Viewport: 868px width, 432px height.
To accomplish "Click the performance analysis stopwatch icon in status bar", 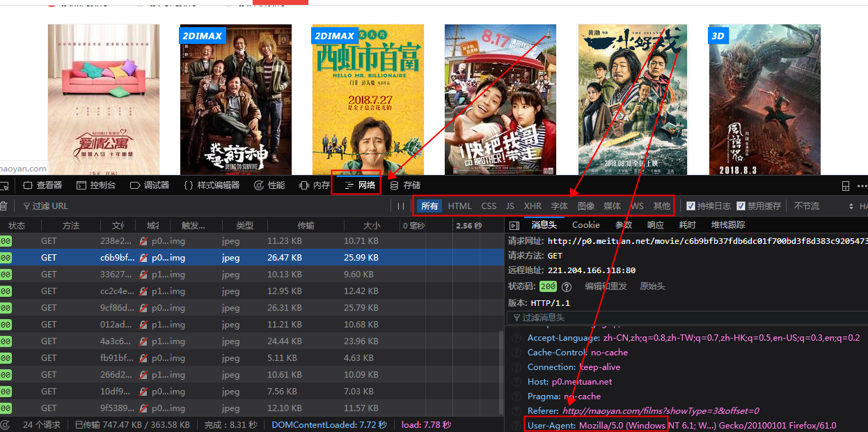I will (x=6, y=424).
